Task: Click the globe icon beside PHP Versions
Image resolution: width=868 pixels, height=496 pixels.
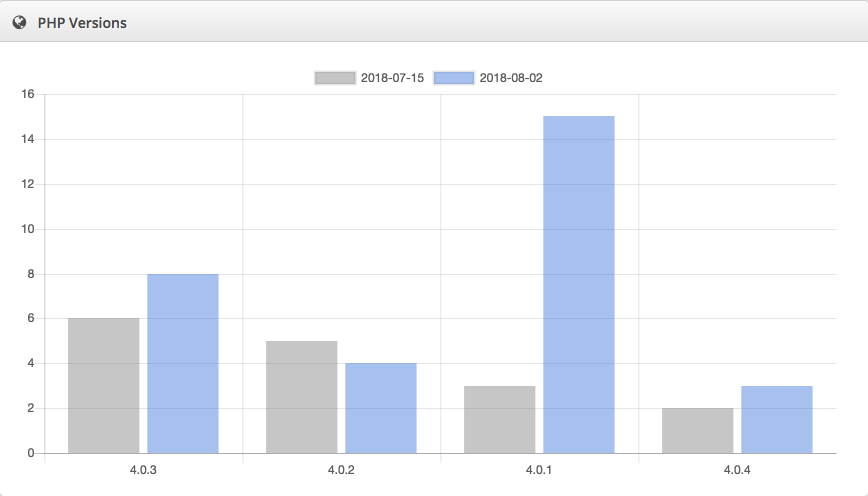Action: coord(19,23)
